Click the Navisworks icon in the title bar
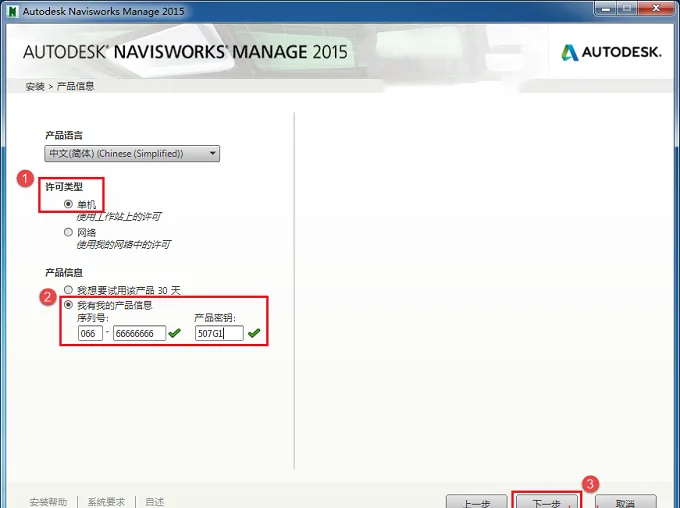Screen dimensions: 680x508 click(13, 11)
